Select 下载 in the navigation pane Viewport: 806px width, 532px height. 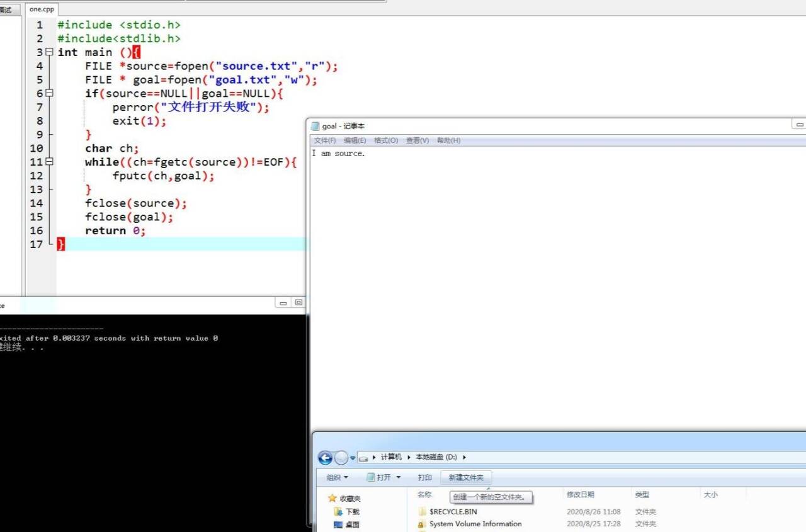(353, 512)
